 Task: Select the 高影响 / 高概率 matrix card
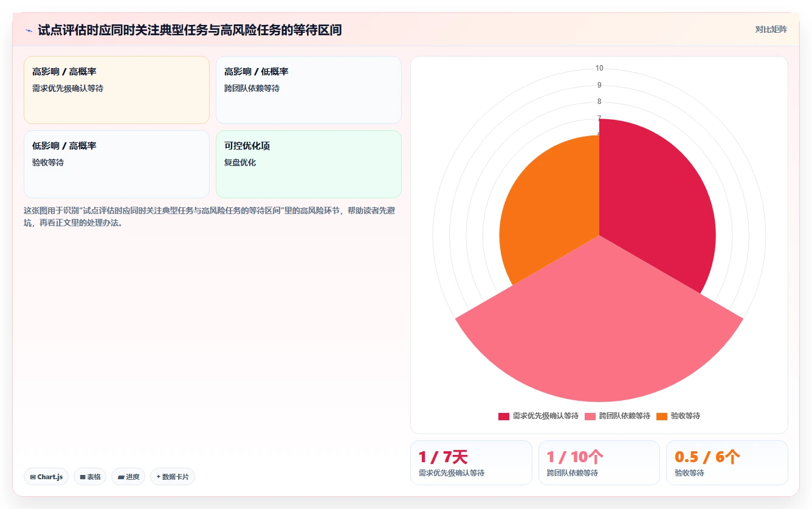[x=117, y=90]
